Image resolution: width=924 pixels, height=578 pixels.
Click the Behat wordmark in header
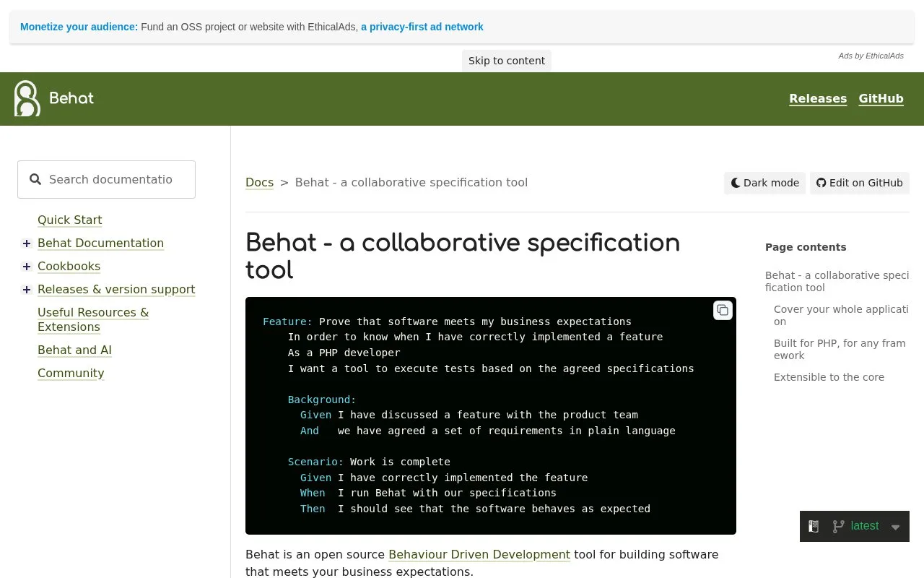[71, 98]
